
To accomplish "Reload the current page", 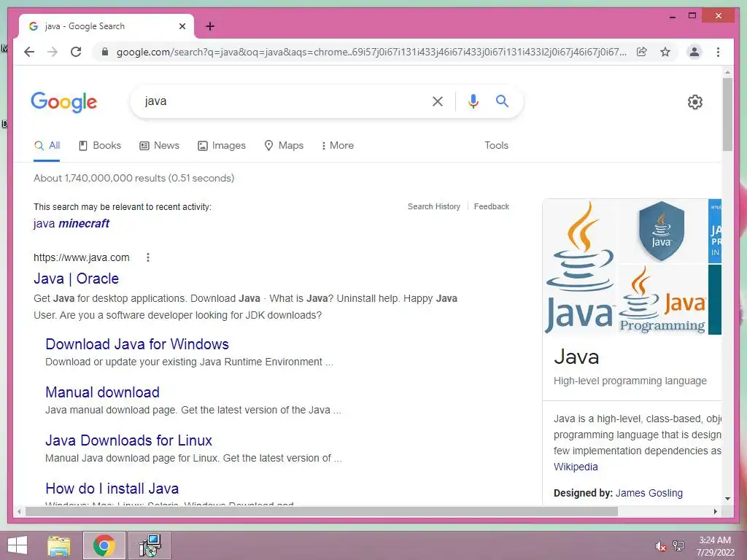I will [x=76, y=52].
